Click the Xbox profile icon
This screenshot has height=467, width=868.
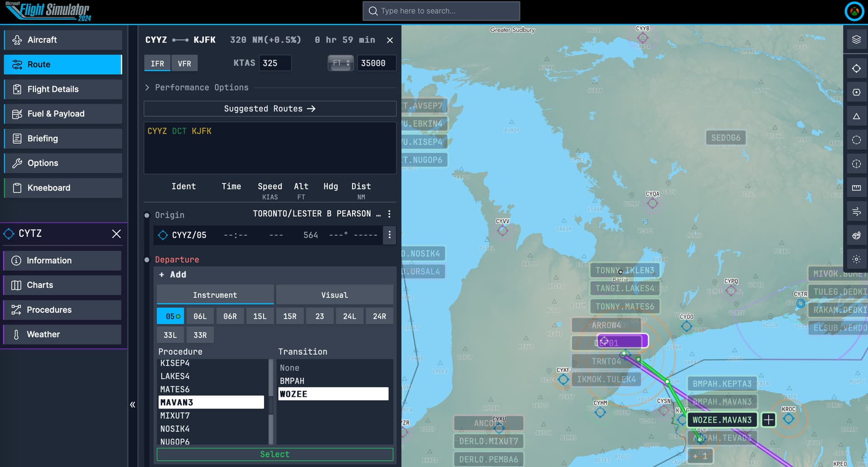point(854,11)
